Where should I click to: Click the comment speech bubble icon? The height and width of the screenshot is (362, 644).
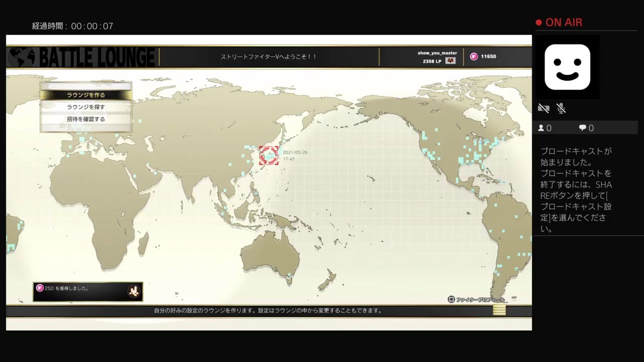pyautogui.click(x=582, y=128)
